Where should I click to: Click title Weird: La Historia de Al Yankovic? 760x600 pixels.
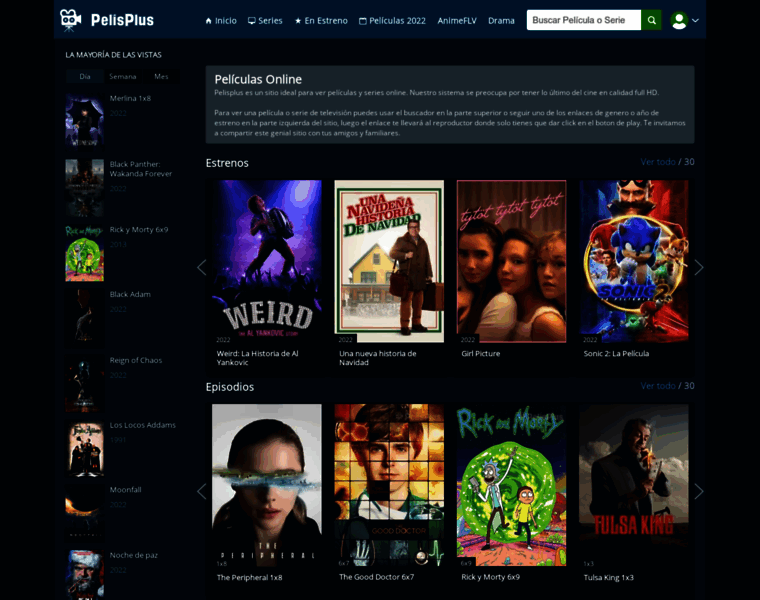[x=257, y=358]
